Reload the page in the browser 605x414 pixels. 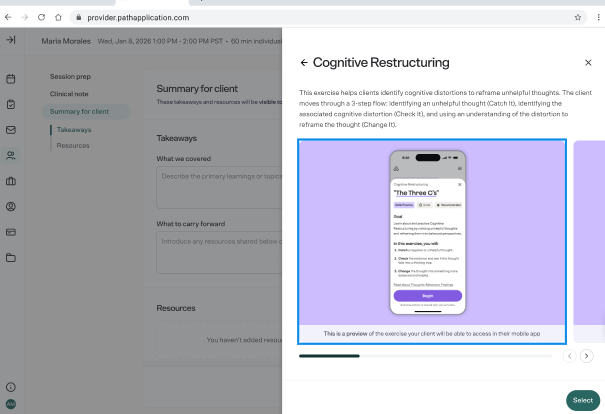(x=41, y=17)
